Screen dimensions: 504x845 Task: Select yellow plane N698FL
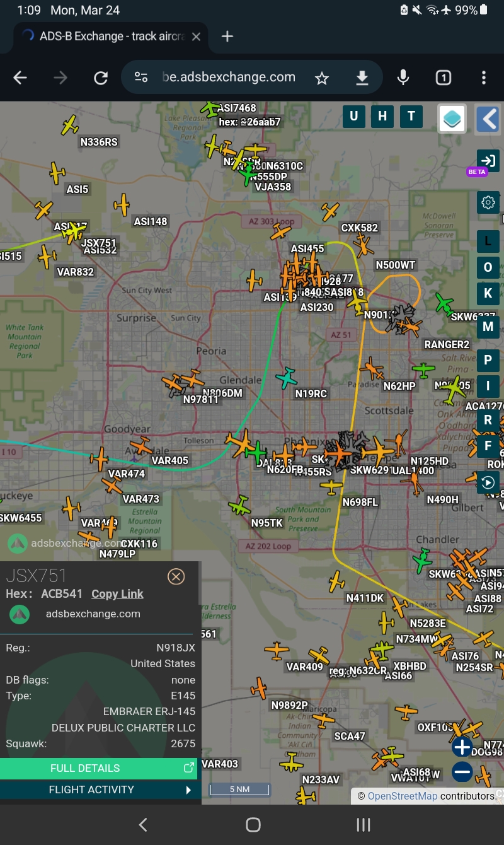point(331,486)
